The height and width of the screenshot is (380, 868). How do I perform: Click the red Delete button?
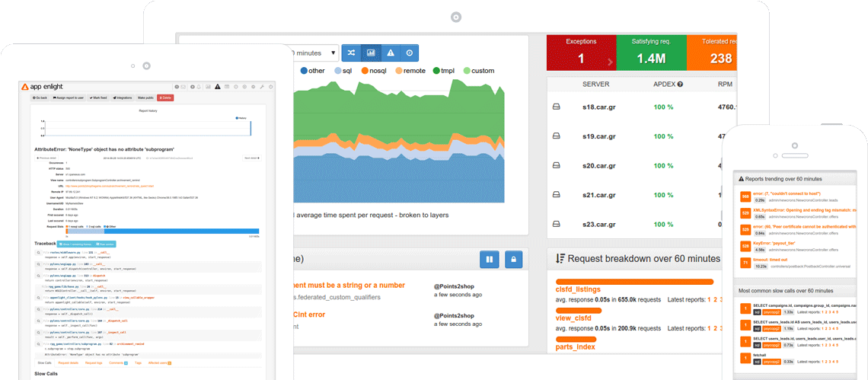tap(165, 97)
